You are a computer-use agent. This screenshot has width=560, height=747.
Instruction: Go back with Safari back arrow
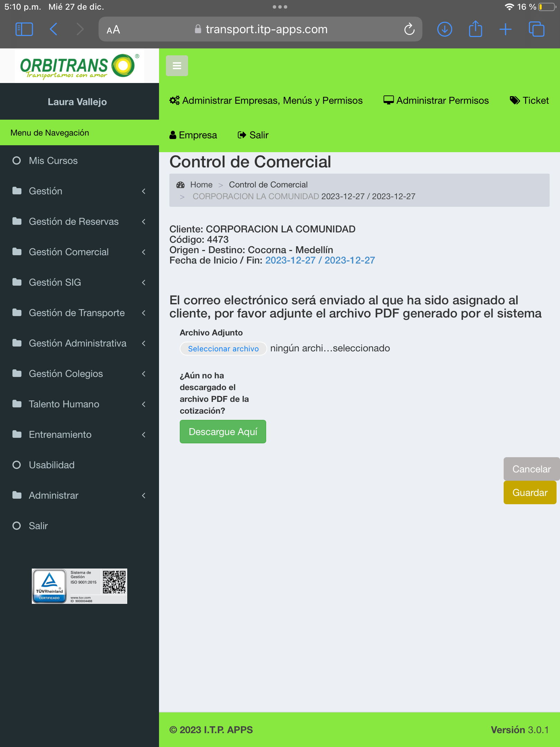click(54, 29)
